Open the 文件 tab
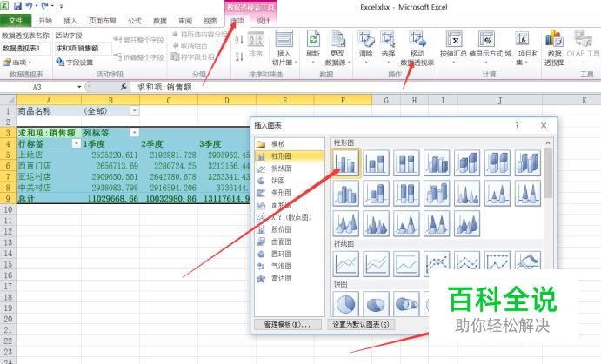The width and height of the screenshot is (601, 364). tap(16, 20)
